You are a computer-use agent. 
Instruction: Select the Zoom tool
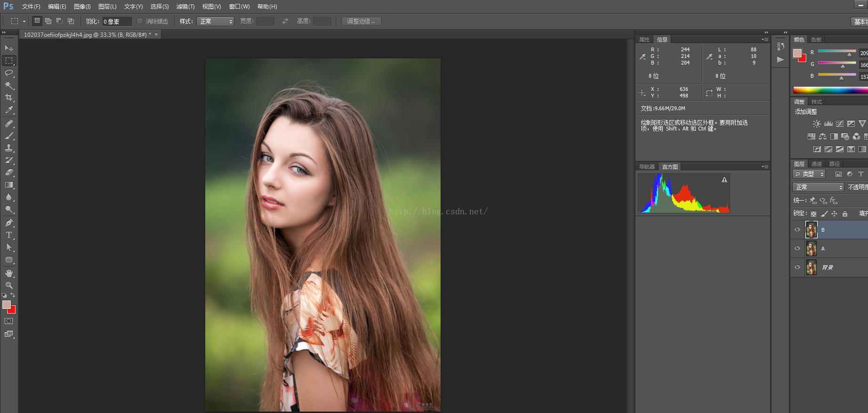tap(9, 285)
